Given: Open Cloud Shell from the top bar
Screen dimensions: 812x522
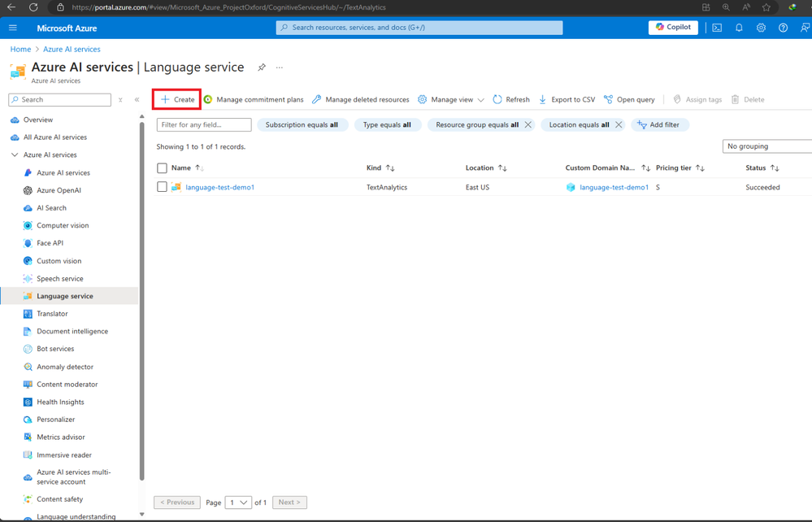Looking at the screenshot, I should pos(717,28).
